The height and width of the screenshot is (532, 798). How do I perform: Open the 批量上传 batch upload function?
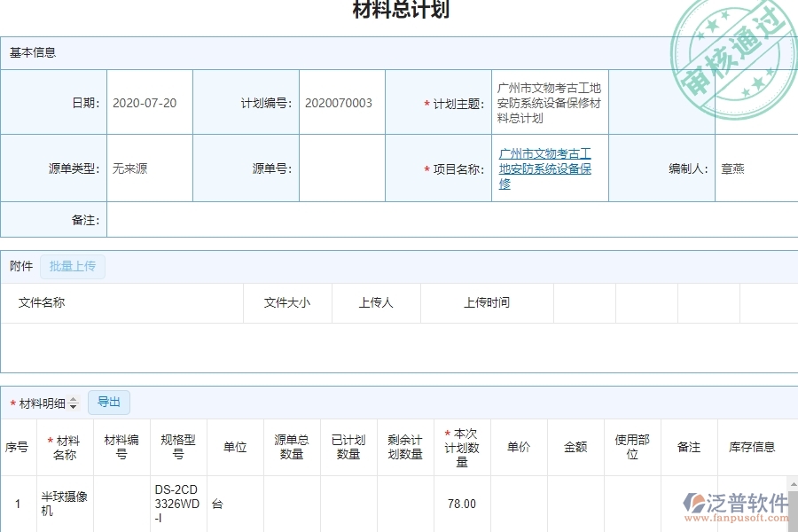point(73,266)
